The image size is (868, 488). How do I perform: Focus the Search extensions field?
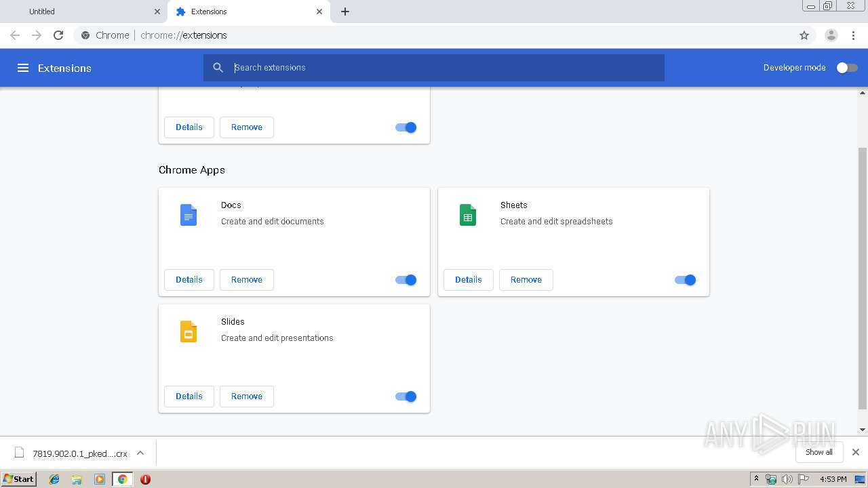click(434, 68)
